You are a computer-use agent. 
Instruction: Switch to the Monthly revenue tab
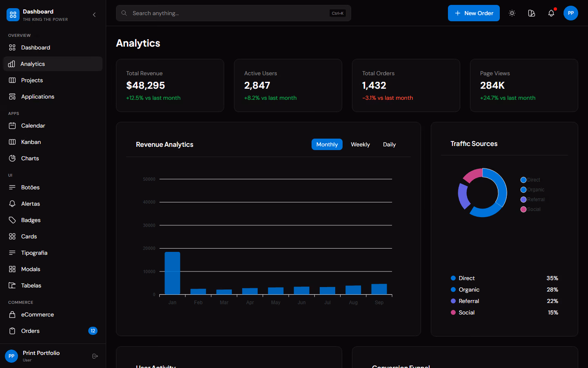(x=327, y=144)
